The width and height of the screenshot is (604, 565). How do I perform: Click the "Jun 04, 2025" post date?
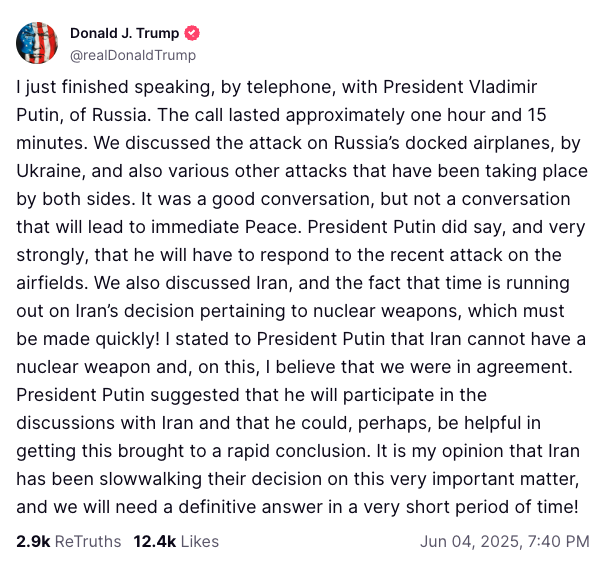click(x=467, y=541)
